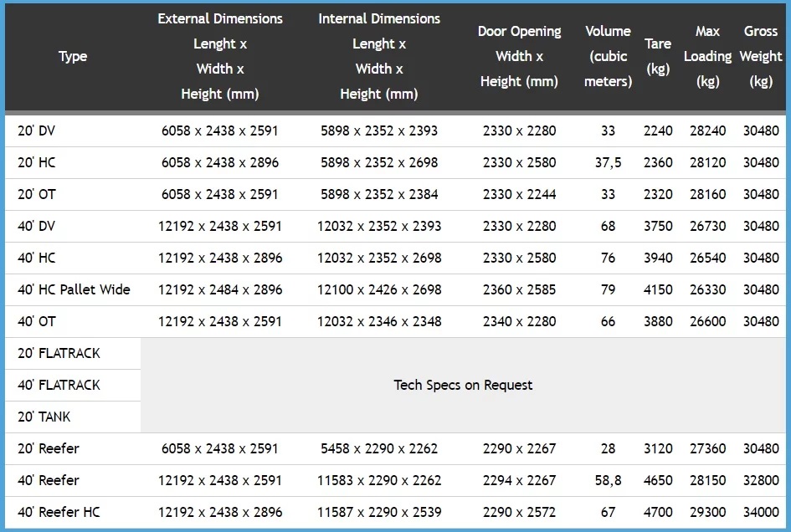This screenshot has width=791, height=532.
Task: Click the External Dimensions column header
Action: coord(220,56)
